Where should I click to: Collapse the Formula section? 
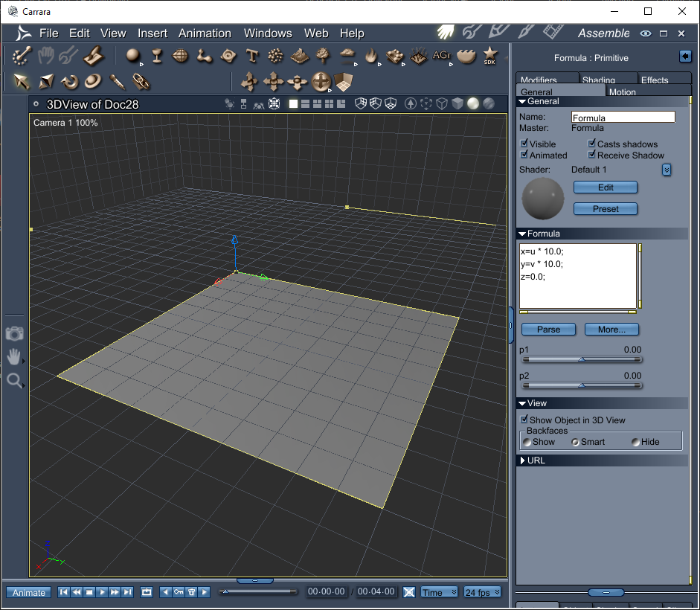tap(523, 234)
